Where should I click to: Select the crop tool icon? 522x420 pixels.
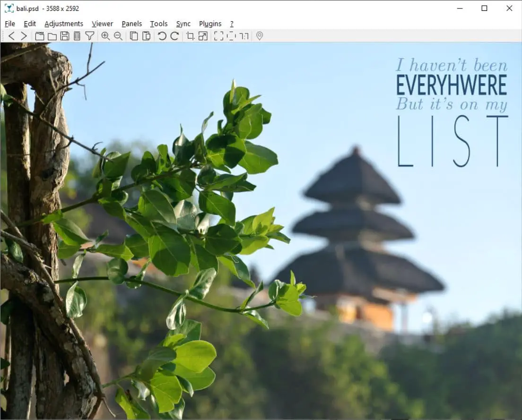pyautogui.click(x=191, y=36)
